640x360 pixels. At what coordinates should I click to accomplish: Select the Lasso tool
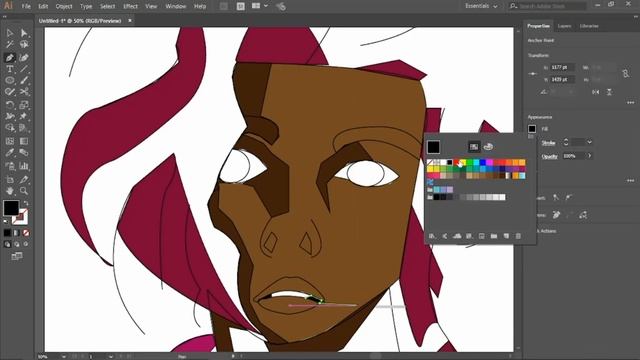coord(24,45)
